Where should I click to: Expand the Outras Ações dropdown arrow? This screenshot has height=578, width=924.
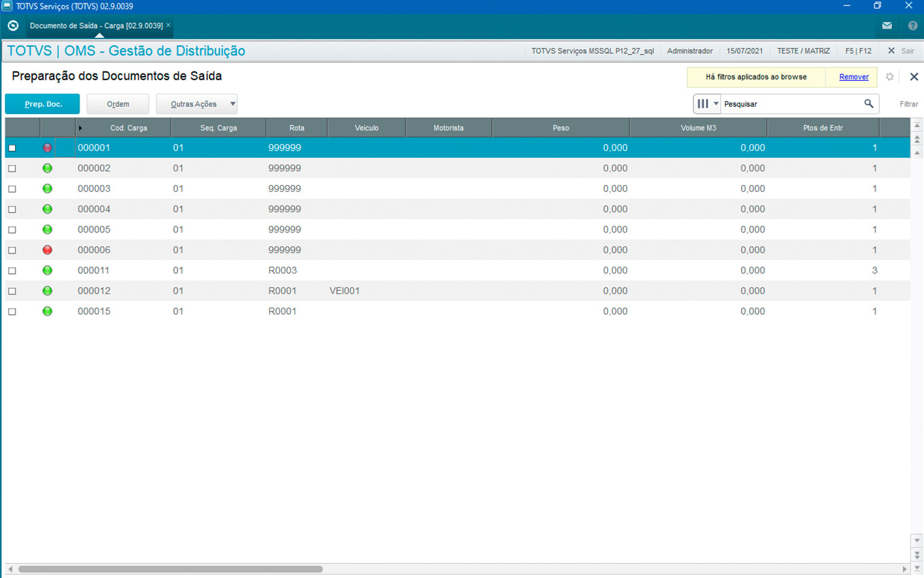232,104
